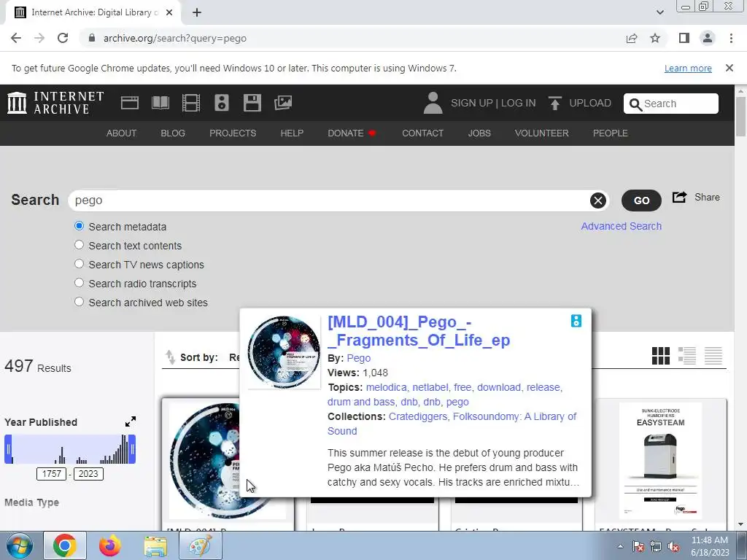Image resolution: width=747 pixels, height=560 pixels.
Task: Open the CONTACT menu item
Action: [x=422, y=133]
